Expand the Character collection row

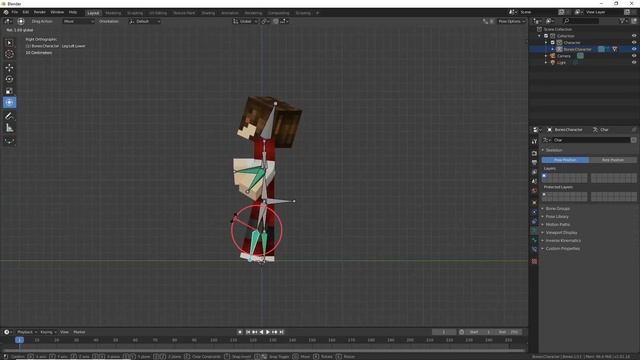tap(546, 42)
